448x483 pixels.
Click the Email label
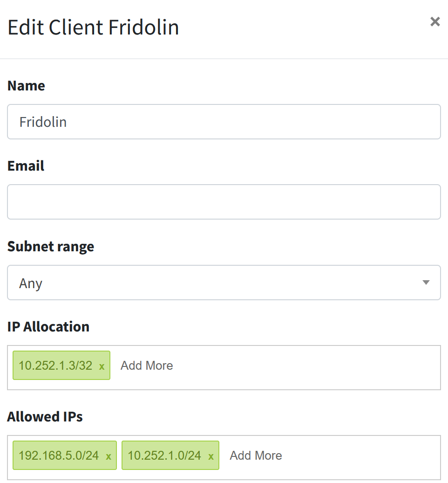tap(26, 166)
